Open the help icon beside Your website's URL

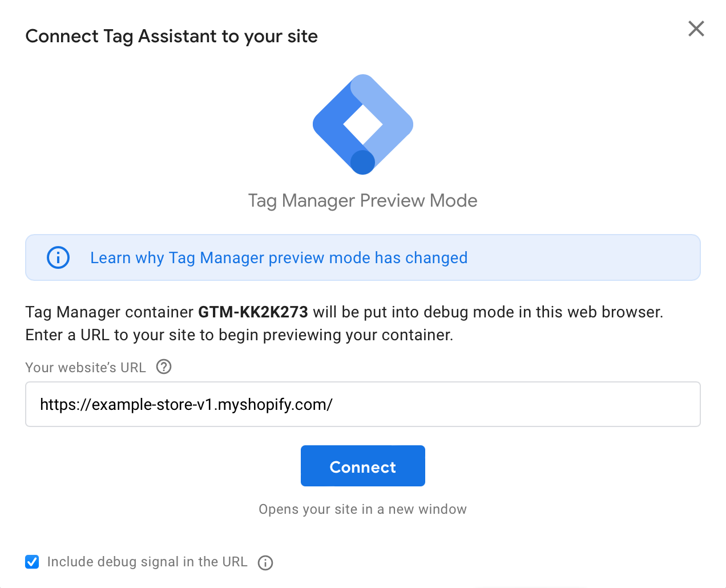tap(164, 367)
